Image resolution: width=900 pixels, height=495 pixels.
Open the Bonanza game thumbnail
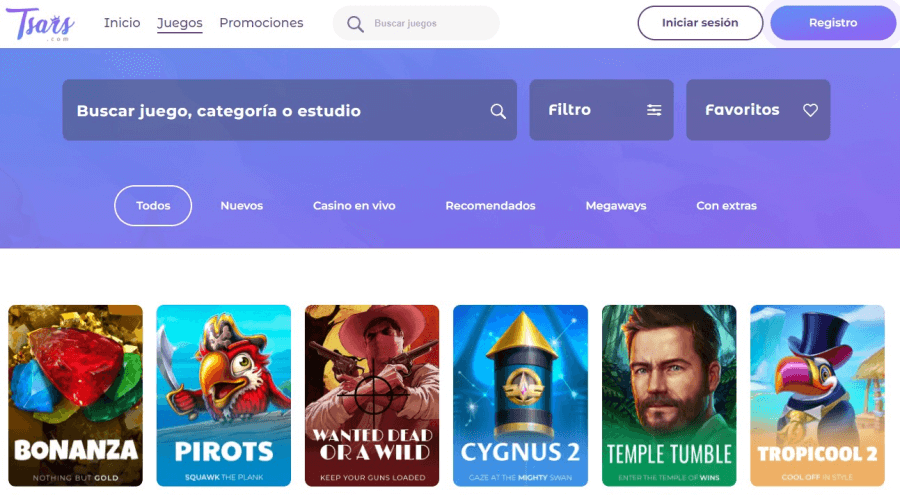[x=75, y=396]
